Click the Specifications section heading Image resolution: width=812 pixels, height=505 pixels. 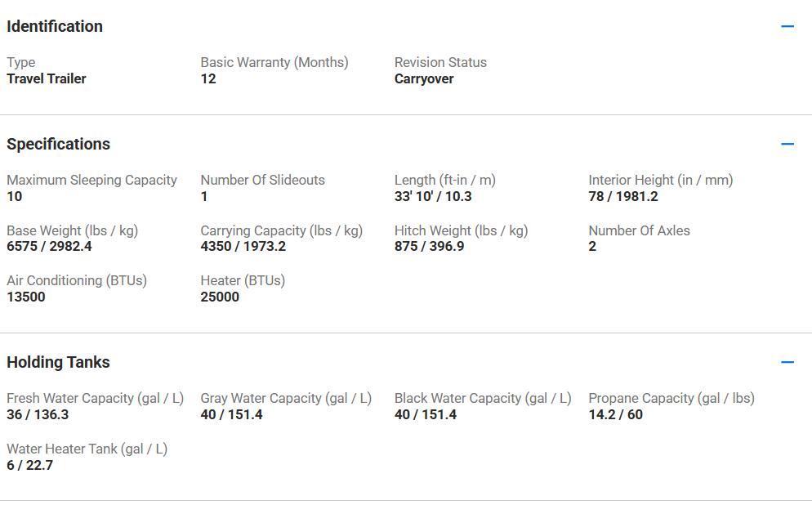click(x=58, y=144)
